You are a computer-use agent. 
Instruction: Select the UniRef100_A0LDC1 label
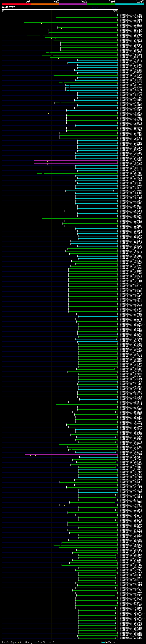pos(131,341)
